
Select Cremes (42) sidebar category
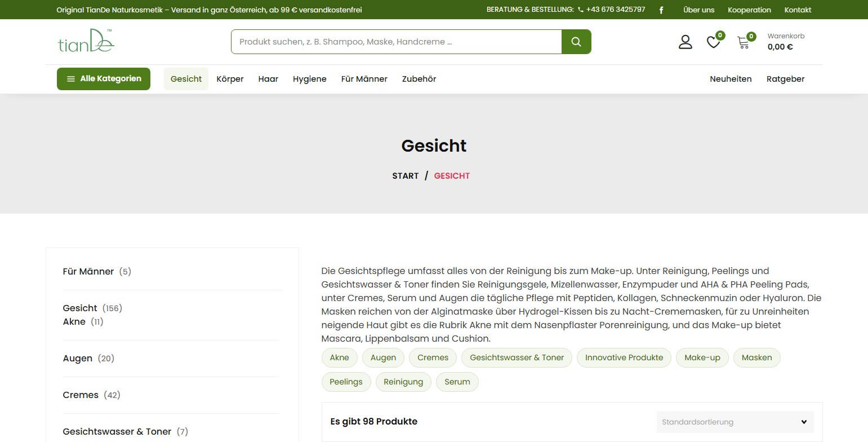(x=92, y=395)
